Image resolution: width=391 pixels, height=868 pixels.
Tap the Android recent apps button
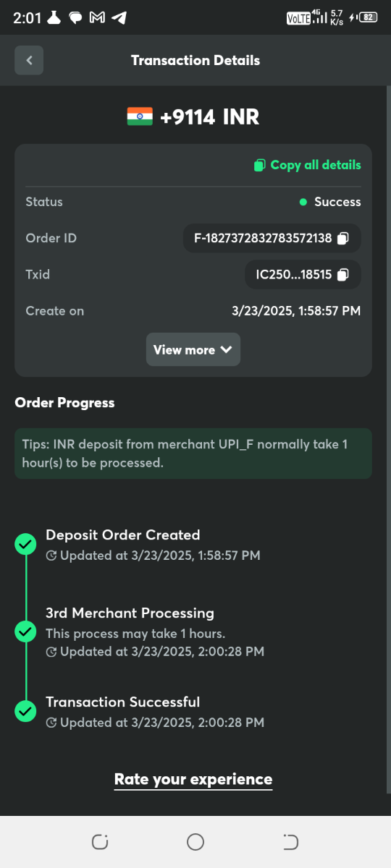[100, 842]
